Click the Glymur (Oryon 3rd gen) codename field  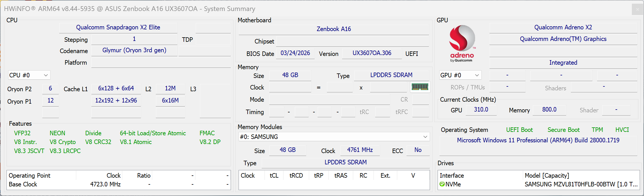click(134, 50)
